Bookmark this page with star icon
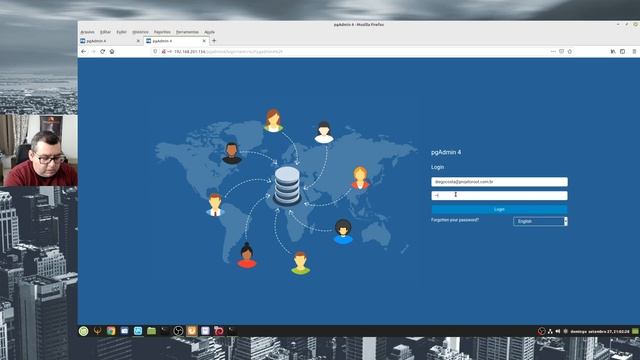Screen dimensions: 640x360 point(570,52)
